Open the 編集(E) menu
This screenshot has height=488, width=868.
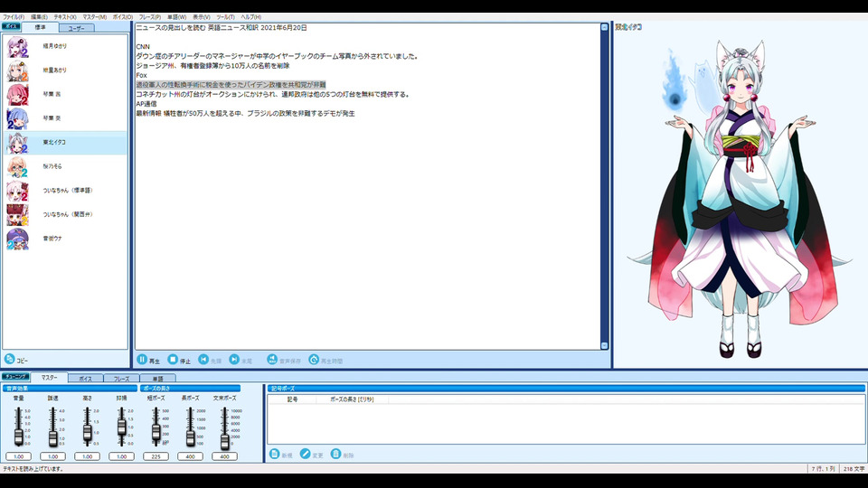click(39, 17)
